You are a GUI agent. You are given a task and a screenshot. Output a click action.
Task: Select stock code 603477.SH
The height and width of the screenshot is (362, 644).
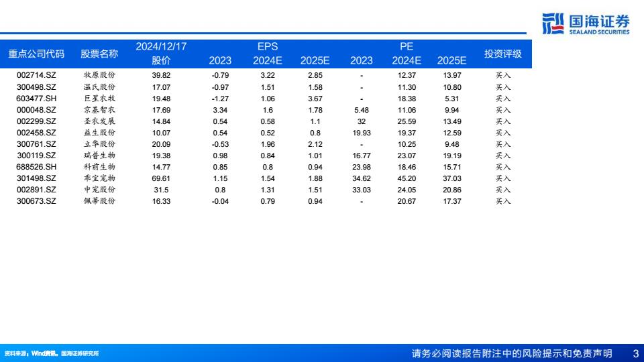click(x=36, y=99)
